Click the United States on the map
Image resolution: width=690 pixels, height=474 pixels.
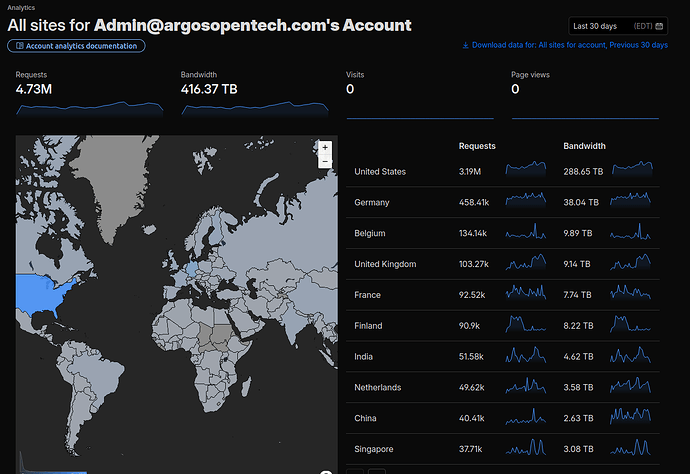[x=40, y=296]
